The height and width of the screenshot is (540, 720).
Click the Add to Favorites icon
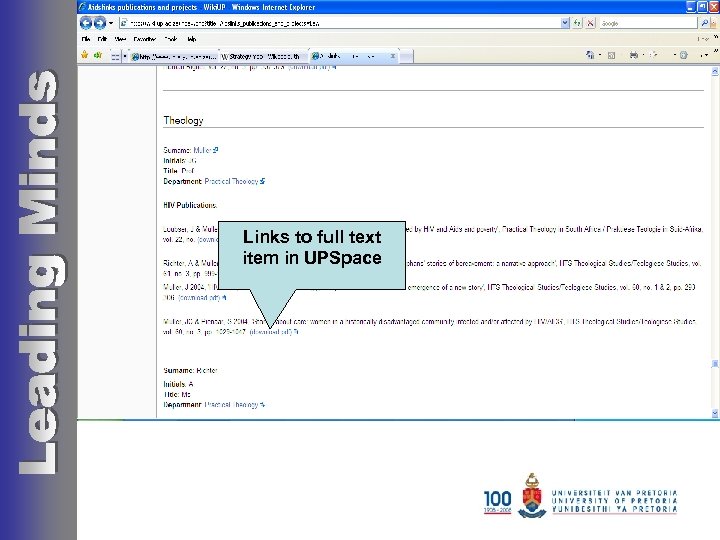(x=97, y=55)
